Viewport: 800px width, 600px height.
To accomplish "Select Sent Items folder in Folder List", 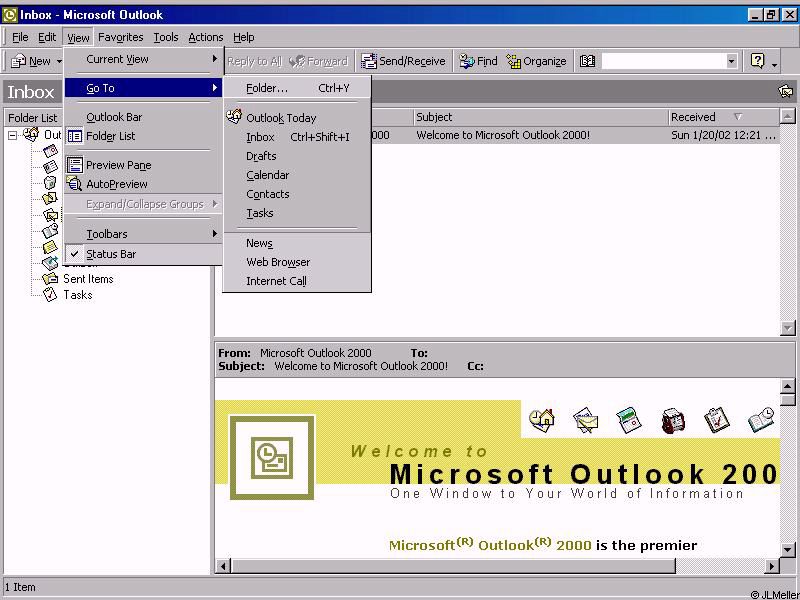I will click(88, 279).
